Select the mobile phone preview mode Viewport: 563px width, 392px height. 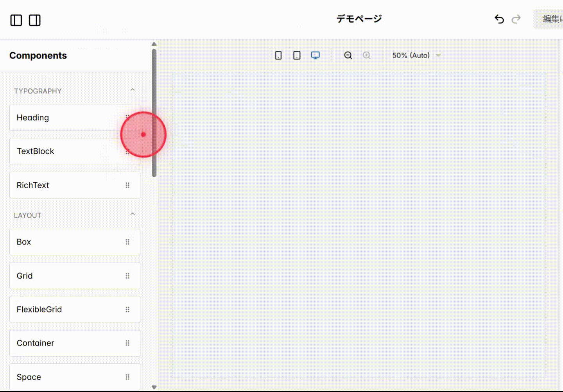[278, 55]
